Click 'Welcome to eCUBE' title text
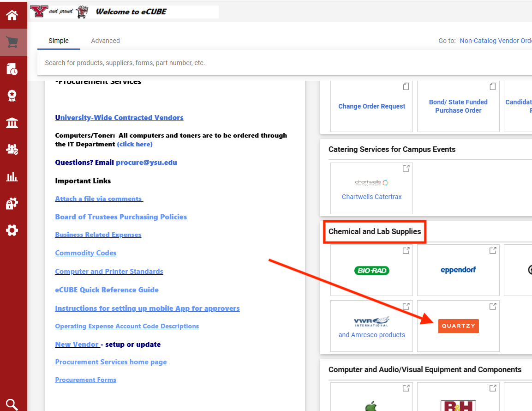Image resolution: width=532 pixels, height=411 pixels. pyautogui.click(x=131, y=12)
